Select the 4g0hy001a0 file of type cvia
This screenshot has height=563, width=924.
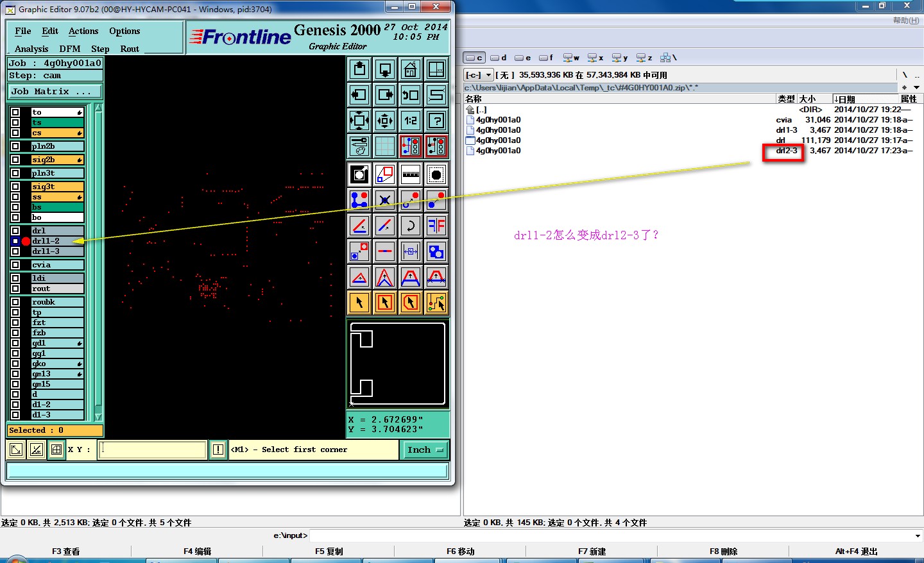coord(498,120)
